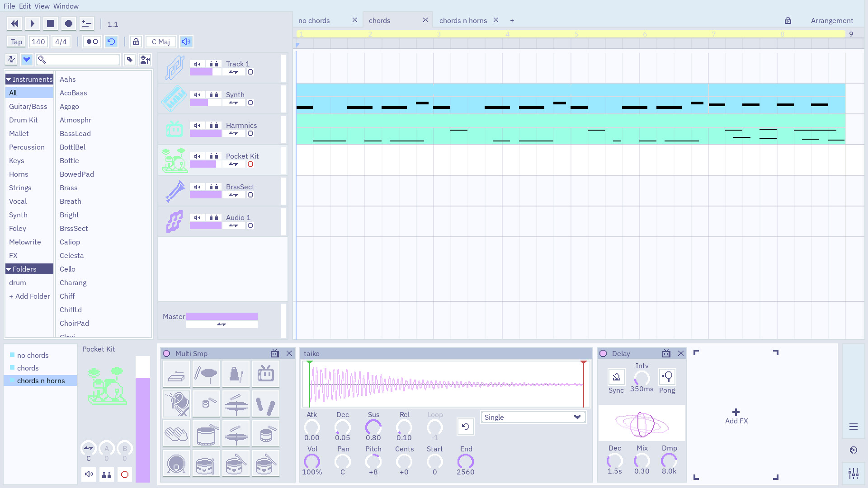Click the sample reverse/reset icon
This screenshot has height=488, width=868.
(465, 427)
